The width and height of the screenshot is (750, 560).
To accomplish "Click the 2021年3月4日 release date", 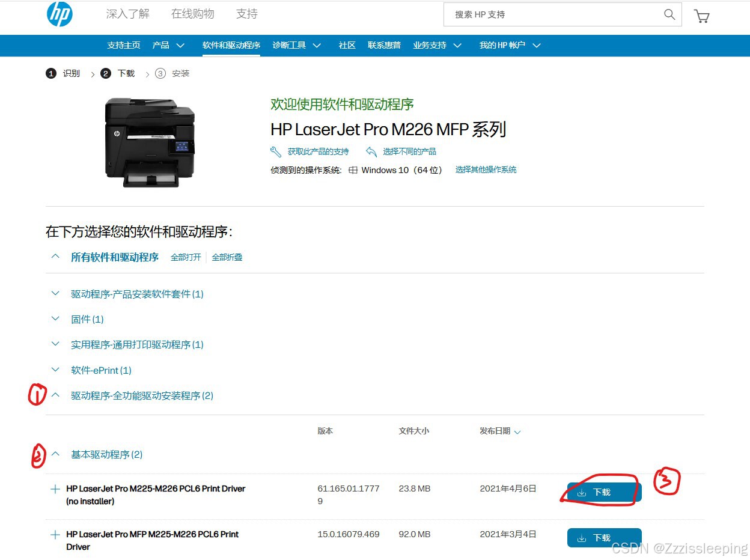I will 508,534.
